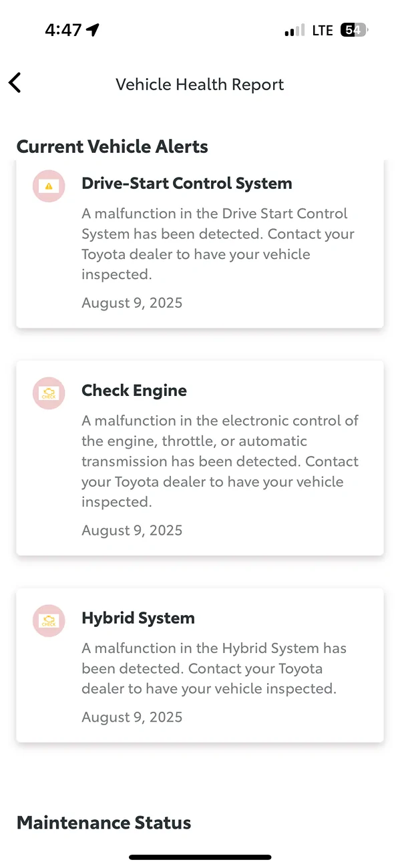Tap the clock showing 4:47
400x868 pixels.
click(x=64, y=29)
